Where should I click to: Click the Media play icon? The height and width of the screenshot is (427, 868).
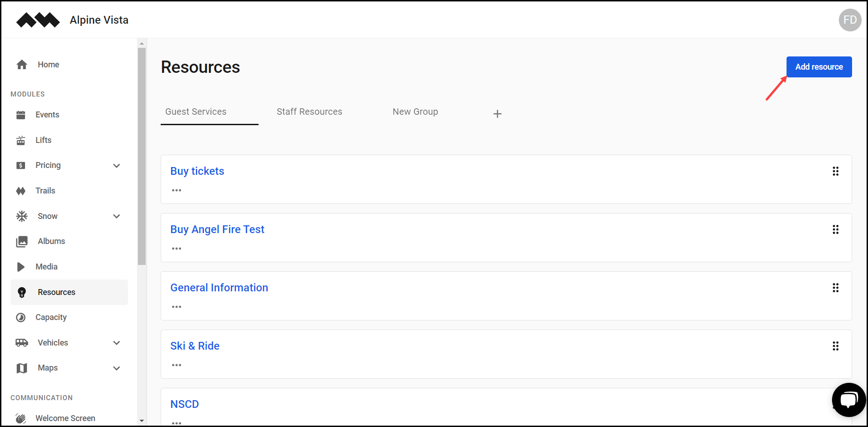click(21, 267)
